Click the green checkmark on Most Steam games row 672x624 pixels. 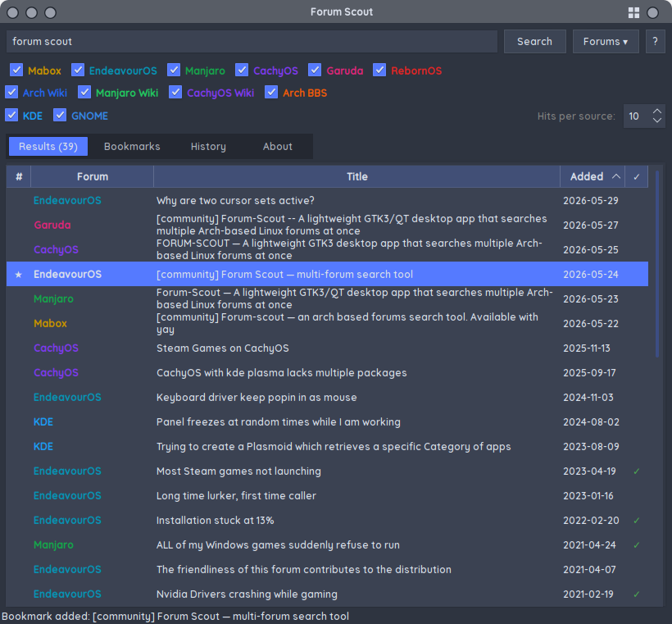click(637, 471)
